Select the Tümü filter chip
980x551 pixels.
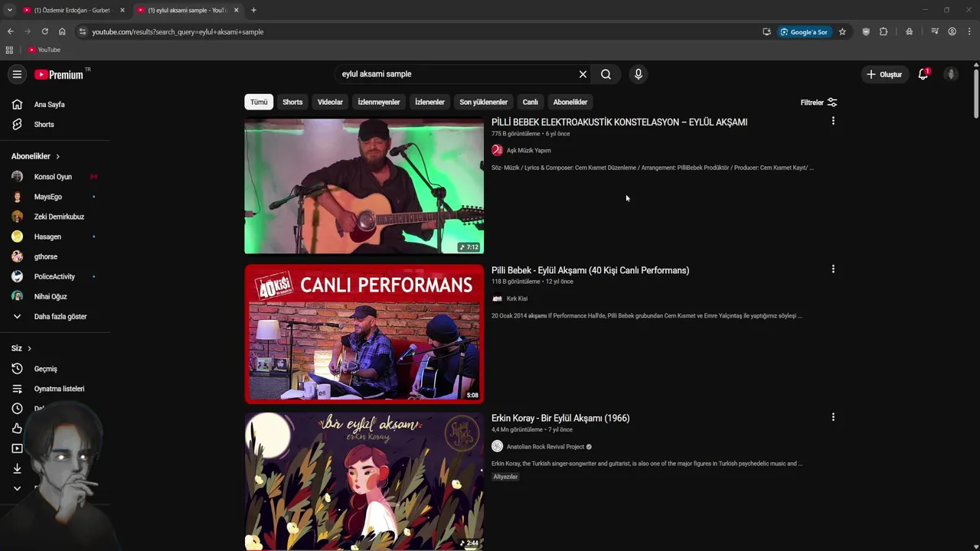[259, 102]
